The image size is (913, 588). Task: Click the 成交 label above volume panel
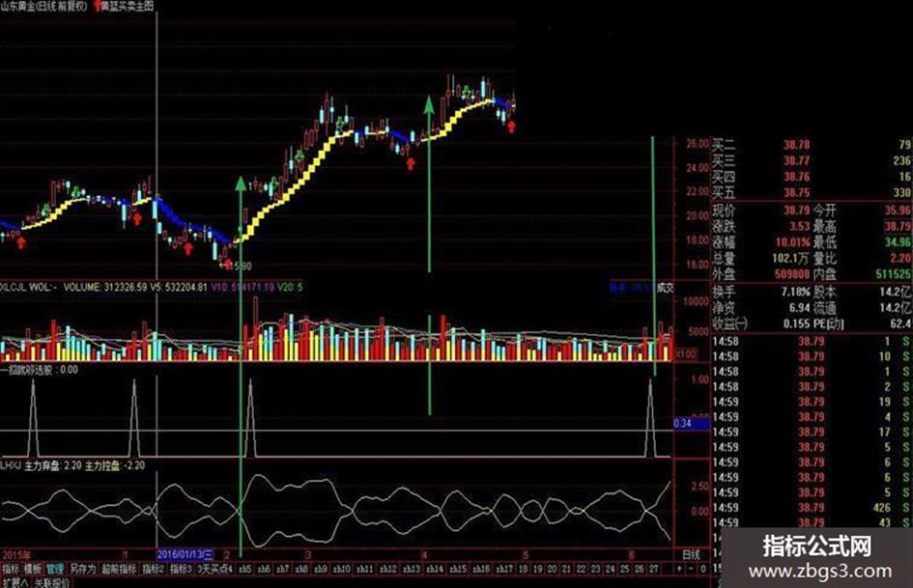click(666, 287)
